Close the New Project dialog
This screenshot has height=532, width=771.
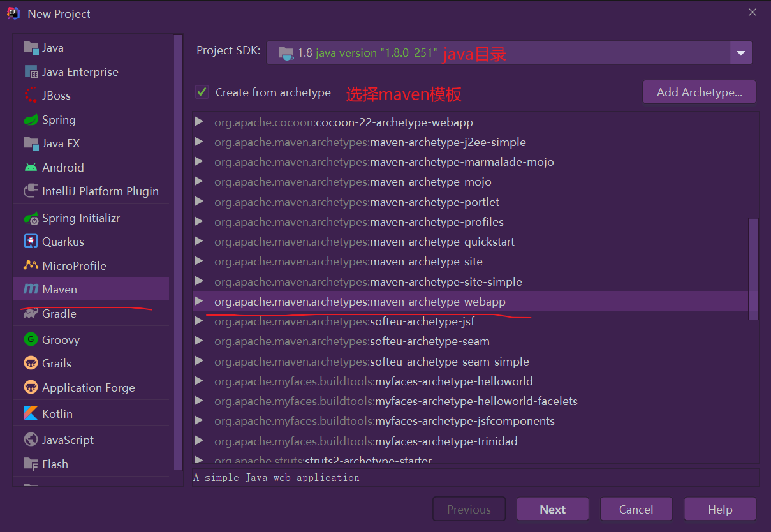[753, 12]
